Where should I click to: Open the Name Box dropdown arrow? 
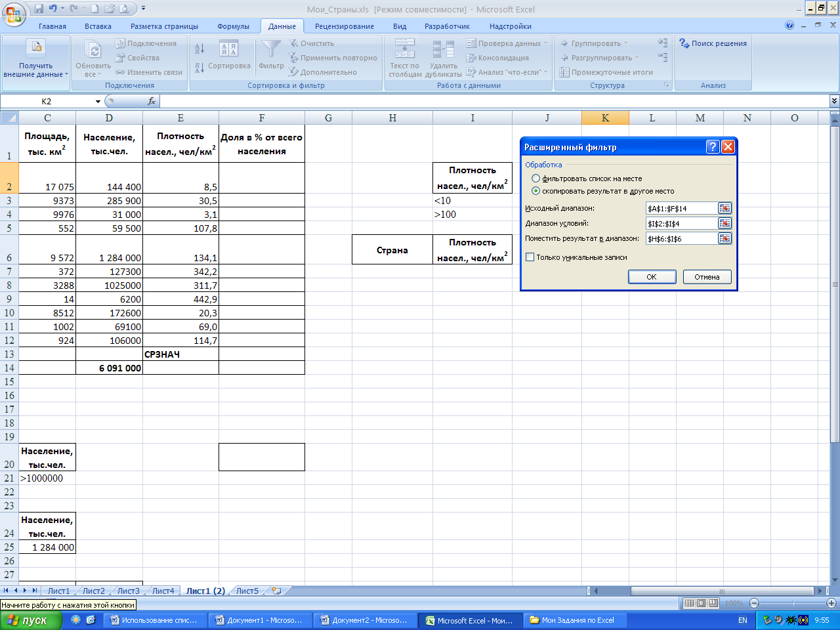coord(98,102)
